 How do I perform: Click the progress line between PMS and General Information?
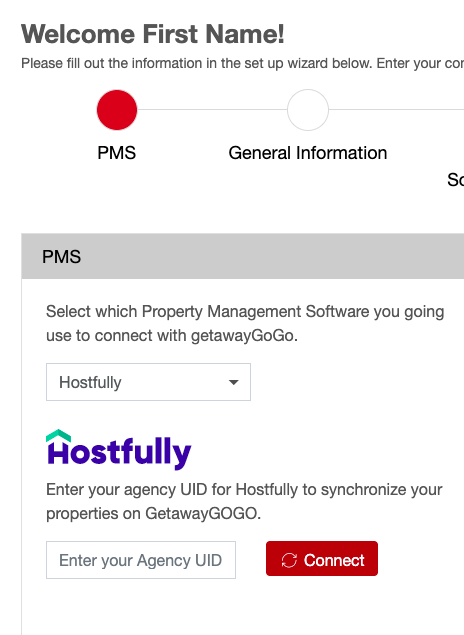point(212,109)
